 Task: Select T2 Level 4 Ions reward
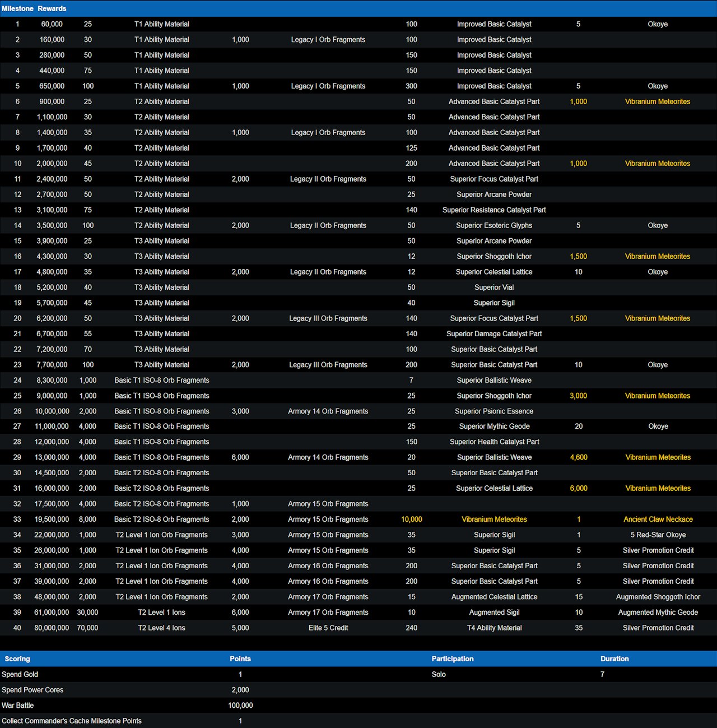(x=162, y=628)
